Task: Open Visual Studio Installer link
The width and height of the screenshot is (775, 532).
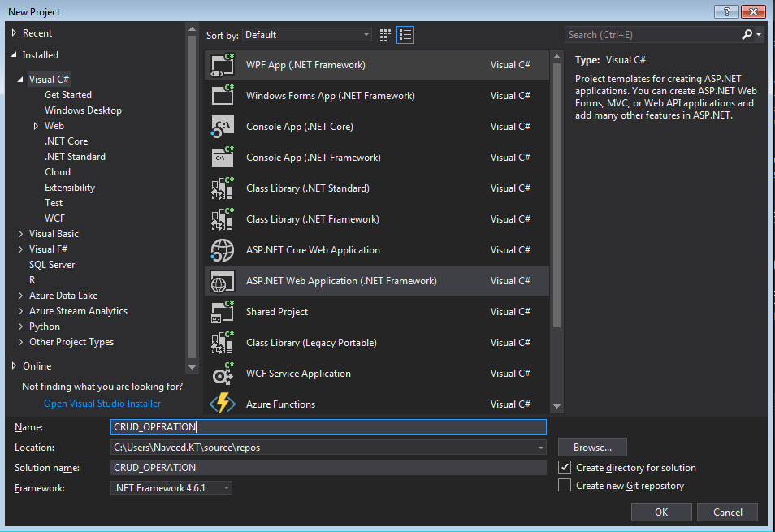Action: click(x=102, y=404)
